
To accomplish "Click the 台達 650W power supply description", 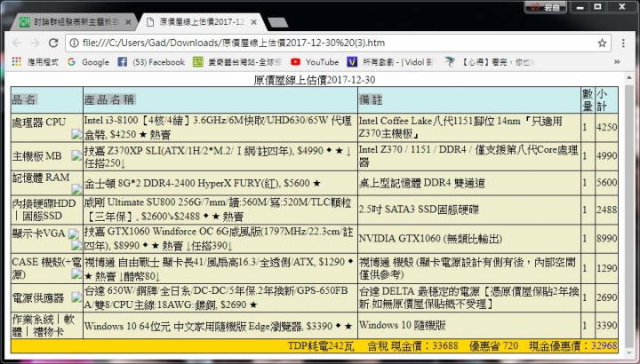I will tap(216, 297).
